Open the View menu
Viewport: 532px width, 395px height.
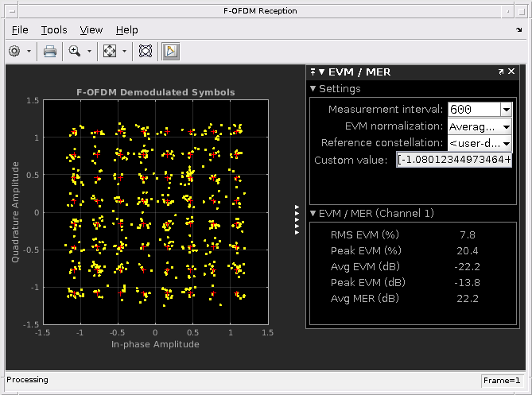91,30
